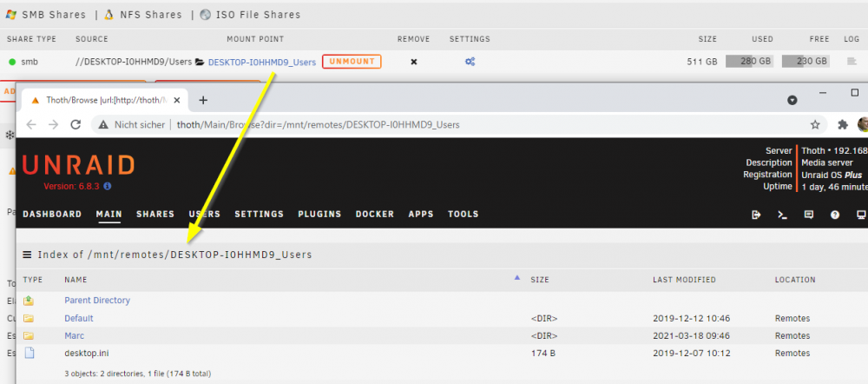Click the Unraid info monitor icon

(861, 215)
